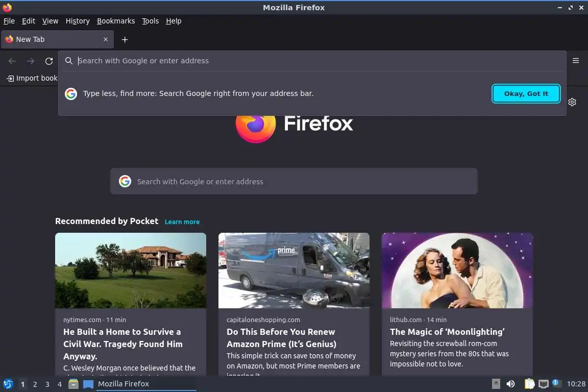Screen dimensions: 588x392
Task: Click Google icon in address bar tip
Action: 71,94
